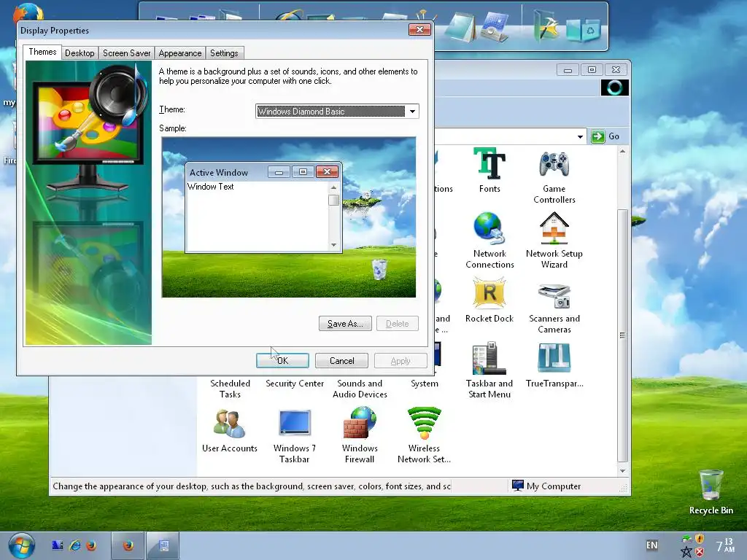Viewport: 747px width, 560px height.
Task: Switch to the Settings tab
Action: pos(224,52)
